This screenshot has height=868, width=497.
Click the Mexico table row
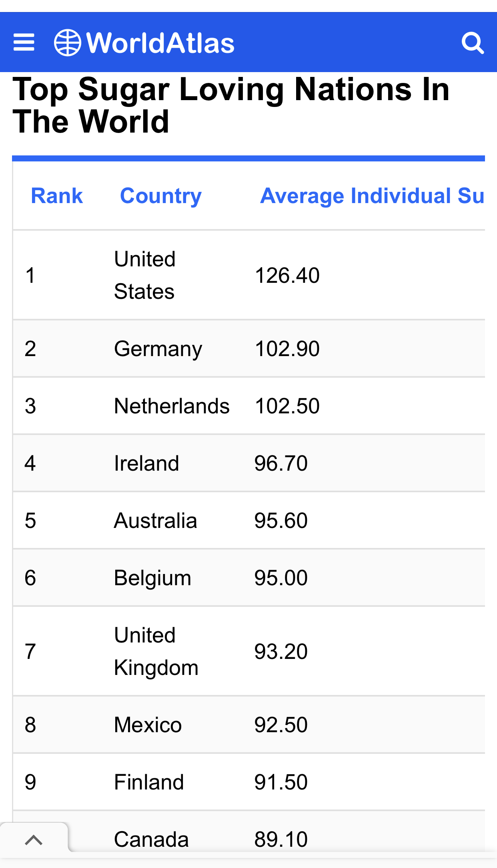[x=249, y=725]
